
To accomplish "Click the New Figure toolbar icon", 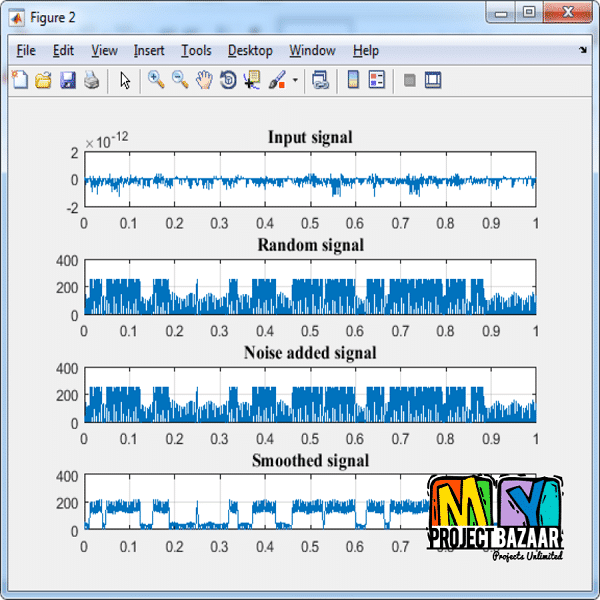I will (x=20, y=80).
